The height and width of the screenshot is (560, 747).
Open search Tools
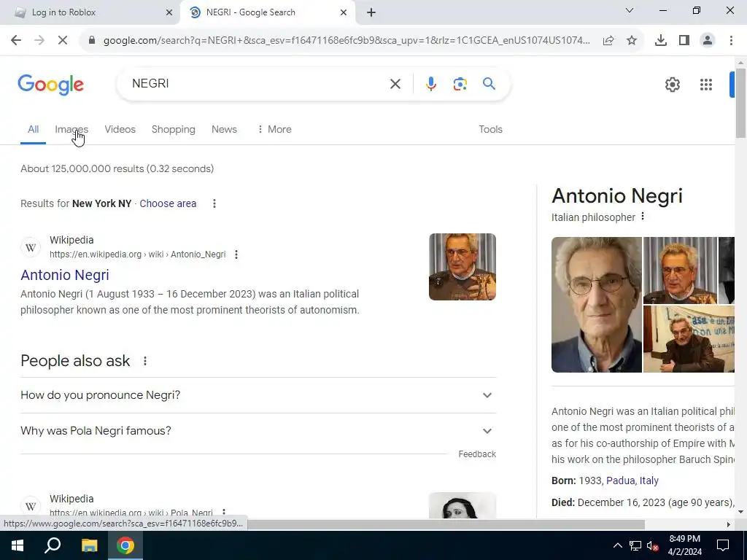[490, 130]
